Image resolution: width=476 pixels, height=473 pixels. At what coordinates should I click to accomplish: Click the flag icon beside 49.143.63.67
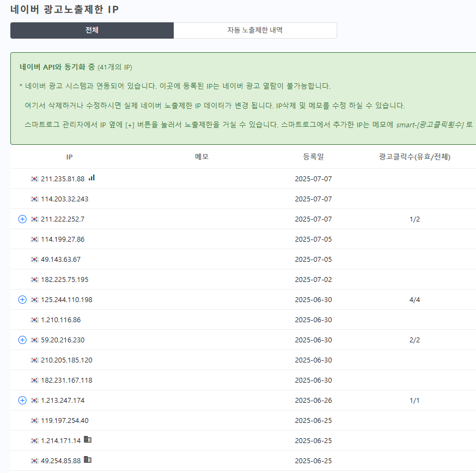pos(35,260)
